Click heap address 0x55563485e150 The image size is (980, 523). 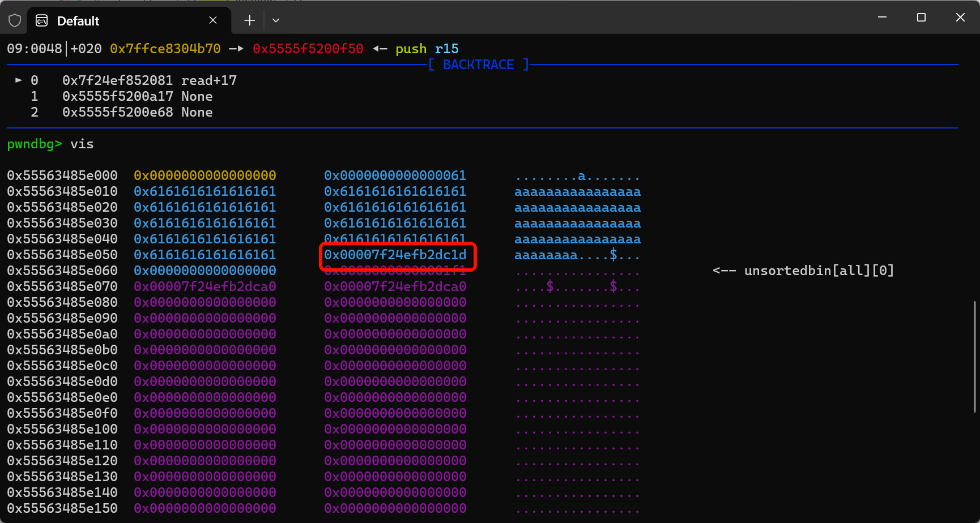pos(62,508)
